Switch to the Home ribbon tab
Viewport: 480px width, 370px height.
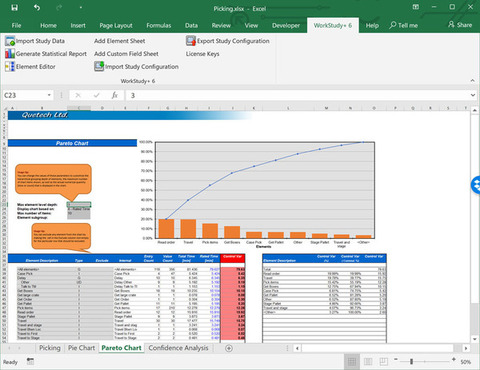pos(48,25)
